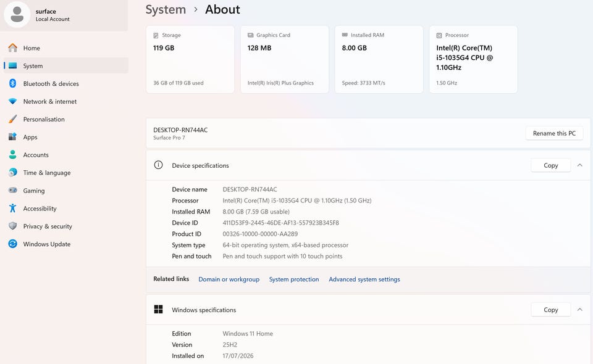Click the Windows logo beside Windows specifications
This screenshot has height=364, width=593.
(x=158, y=309)
